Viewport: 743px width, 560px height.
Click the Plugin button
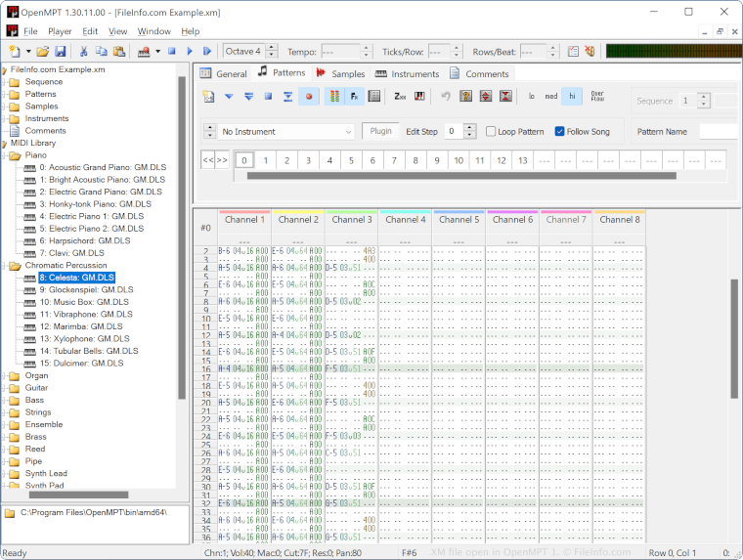coord(380,131)
